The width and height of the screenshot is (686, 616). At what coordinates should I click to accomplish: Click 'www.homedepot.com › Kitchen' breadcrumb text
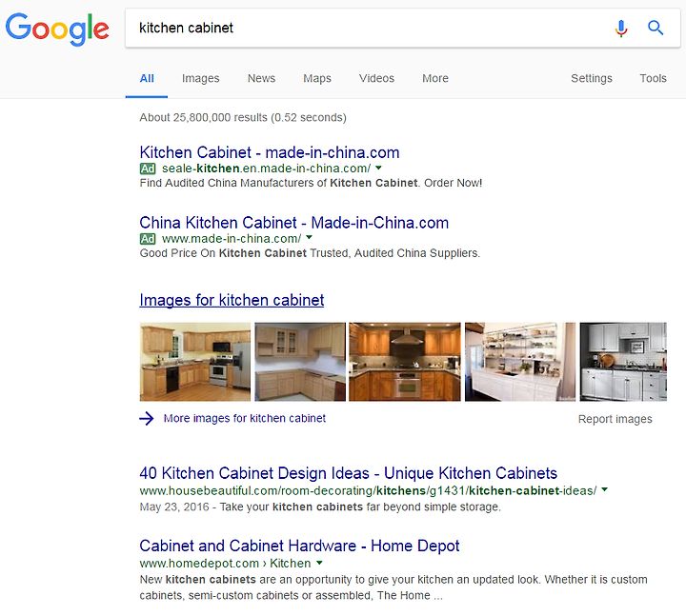point(225,564)
